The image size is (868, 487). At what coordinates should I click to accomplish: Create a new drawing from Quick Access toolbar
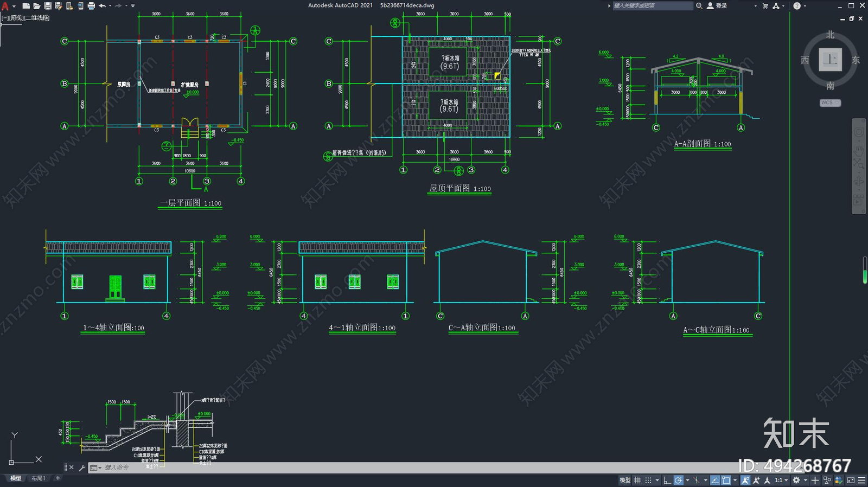pyautogui.click(x=25, y=6)
